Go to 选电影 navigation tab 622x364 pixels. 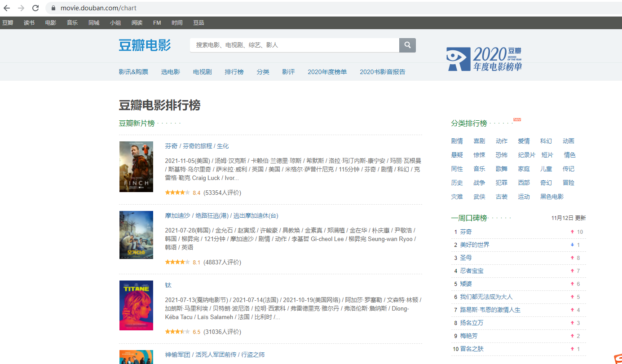point(171,72)
